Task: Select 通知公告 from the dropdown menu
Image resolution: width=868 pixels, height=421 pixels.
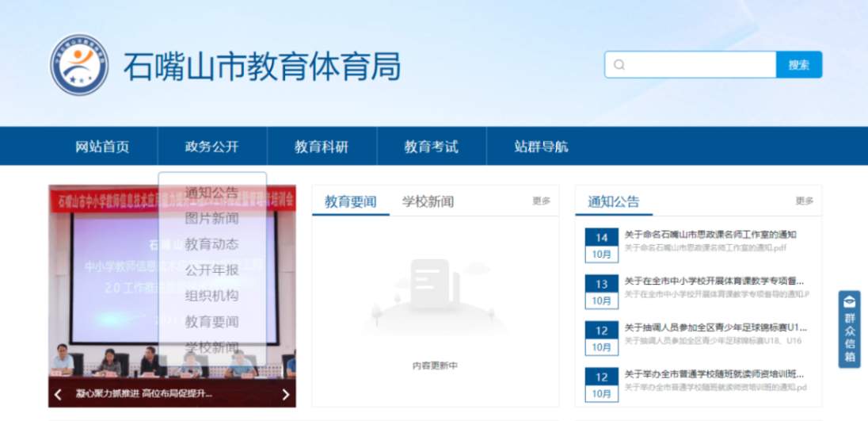Action: pyautogui.click(x=211, y=193)
